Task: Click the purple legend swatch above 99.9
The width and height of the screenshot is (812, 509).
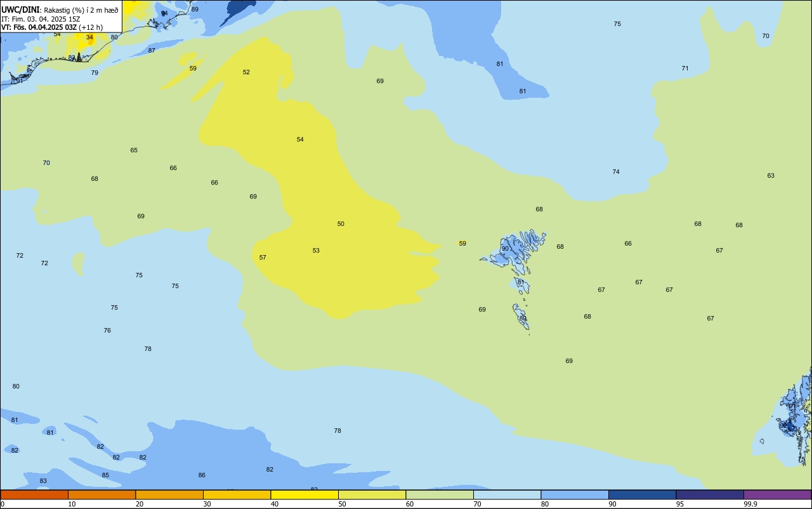Action: click(x=777, y=494)
